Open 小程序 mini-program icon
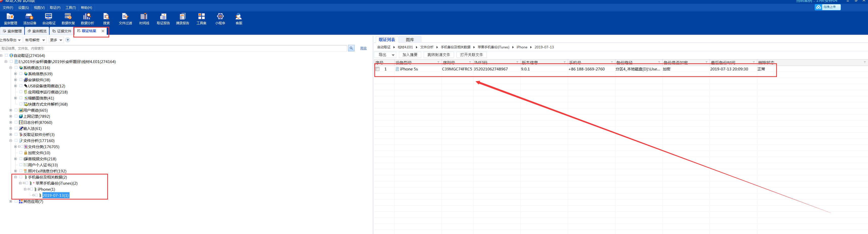 point(220,19)
